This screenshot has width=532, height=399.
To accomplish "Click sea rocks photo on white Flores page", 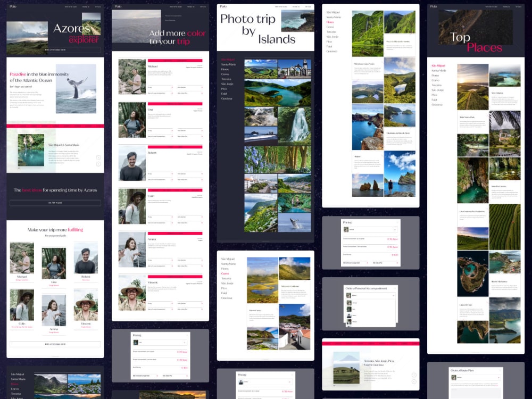I will point(368,185).
